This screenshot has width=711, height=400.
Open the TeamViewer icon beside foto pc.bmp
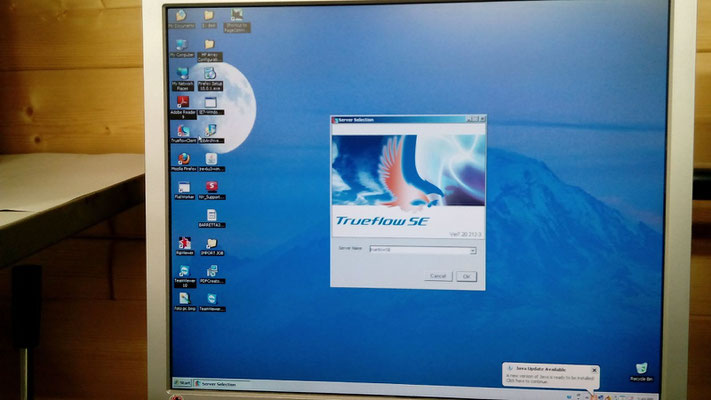pyautogui.click(x=212, y=302)
